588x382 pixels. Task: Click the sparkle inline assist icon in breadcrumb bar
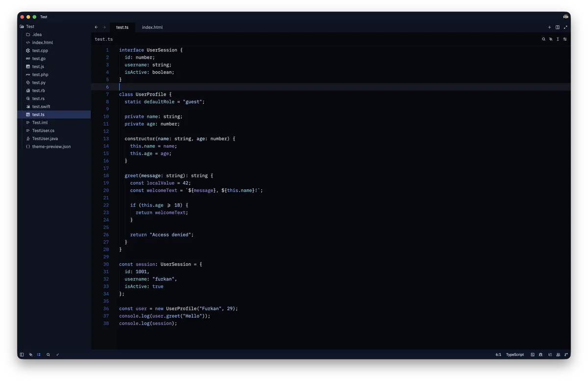[551, 39]
